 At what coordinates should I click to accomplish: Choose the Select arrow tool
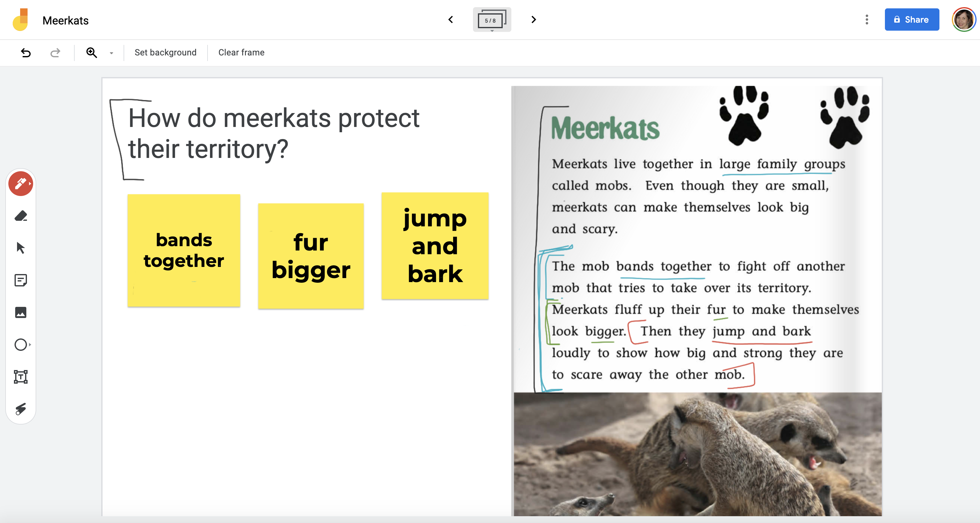click(20, 248)
